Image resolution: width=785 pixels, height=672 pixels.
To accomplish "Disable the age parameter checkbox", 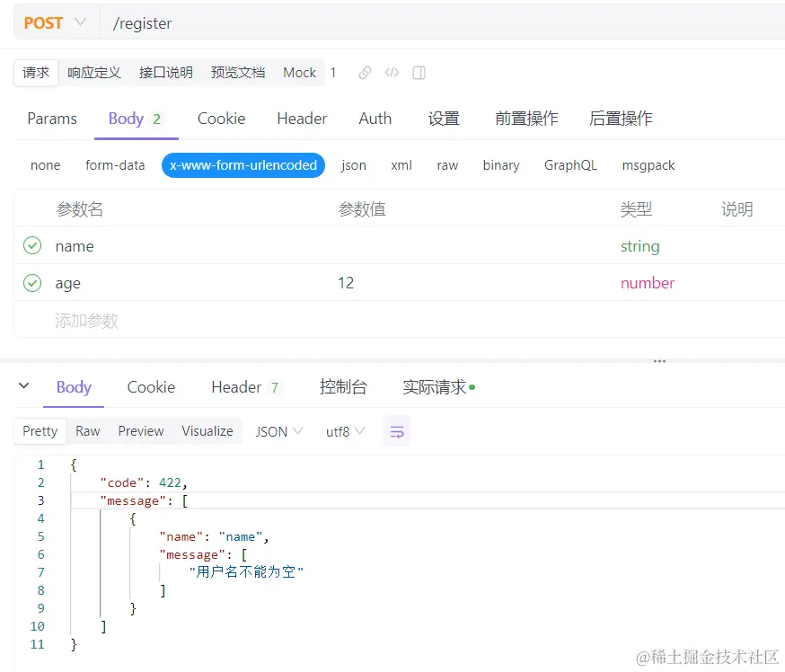I will (32, 283).
